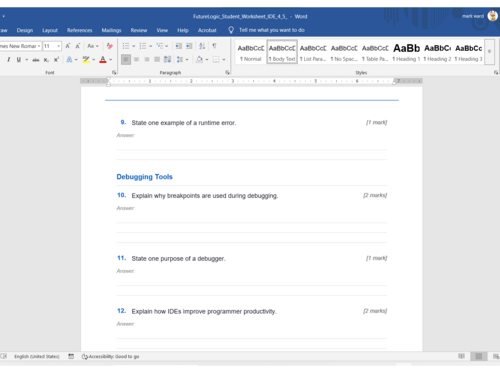
Task: Open the font name dropdown
Action: pos(39,46)
